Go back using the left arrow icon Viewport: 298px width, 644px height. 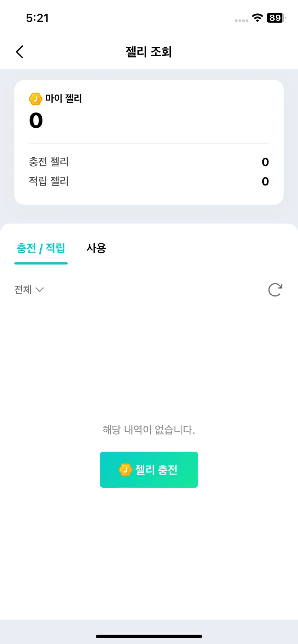tap(20, 52)
